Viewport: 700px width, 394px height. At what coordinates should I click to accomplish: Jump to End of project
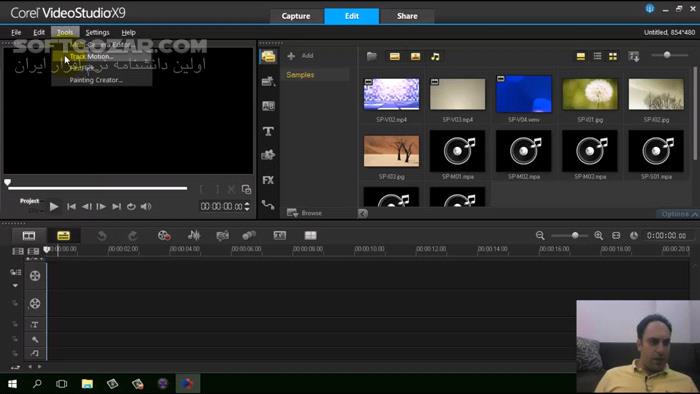coord(116,207)
